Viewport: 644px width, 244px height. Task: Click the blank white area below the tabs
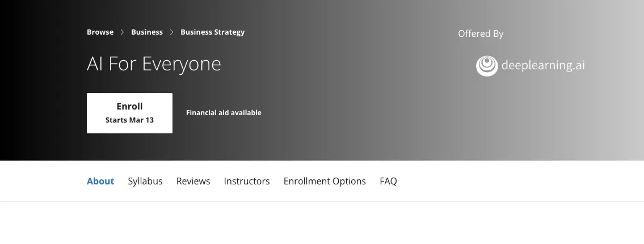pos(322,223)
